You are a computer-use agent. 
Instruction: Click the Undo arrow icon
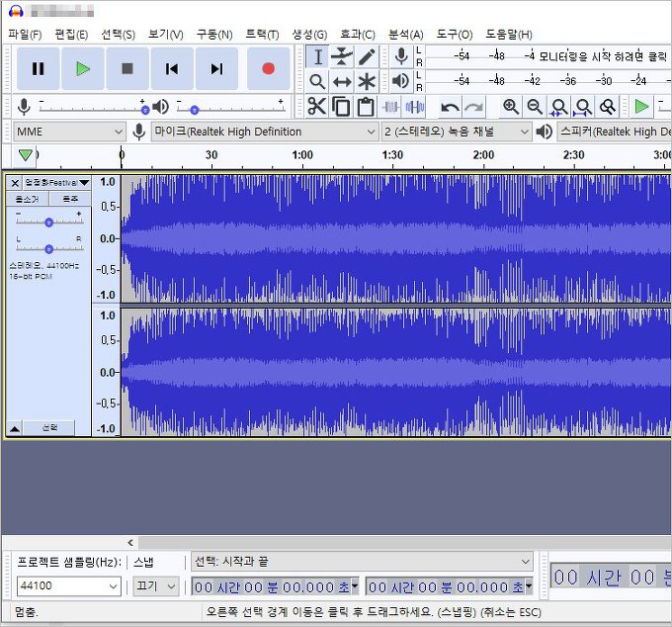pos(451,106)
